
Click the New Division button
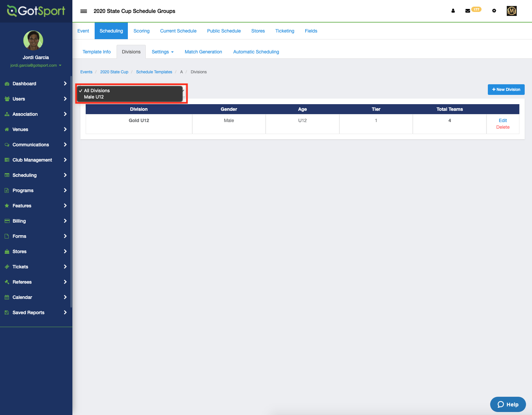click(x=506, y=90)
